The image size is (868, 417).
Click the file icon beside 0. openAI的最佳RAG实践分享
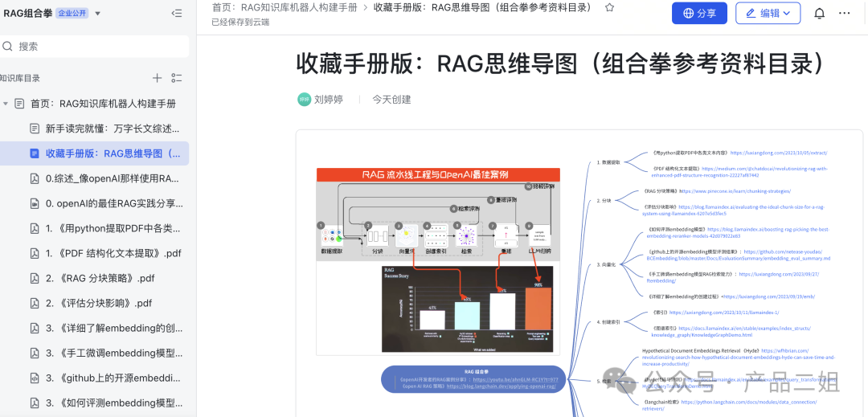click(35, 203)
